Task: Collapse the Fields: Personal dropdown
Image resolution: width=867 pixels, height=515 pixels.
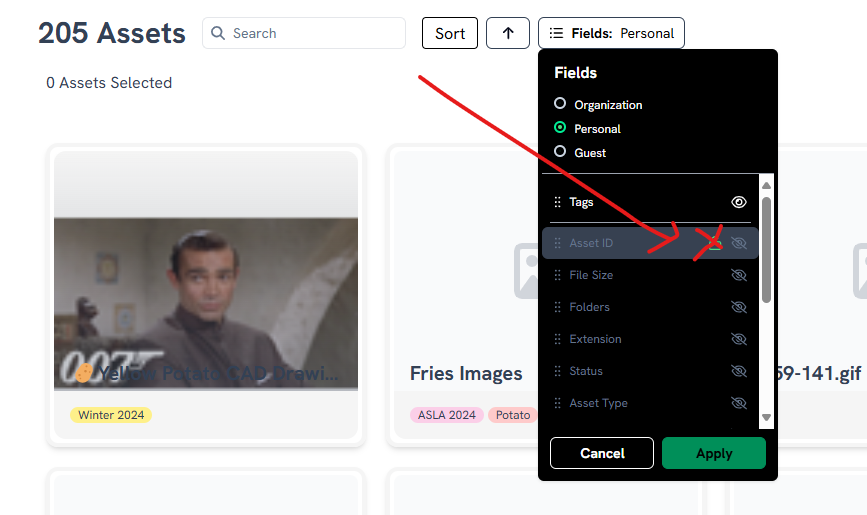Action: click(x=611, y=33)
